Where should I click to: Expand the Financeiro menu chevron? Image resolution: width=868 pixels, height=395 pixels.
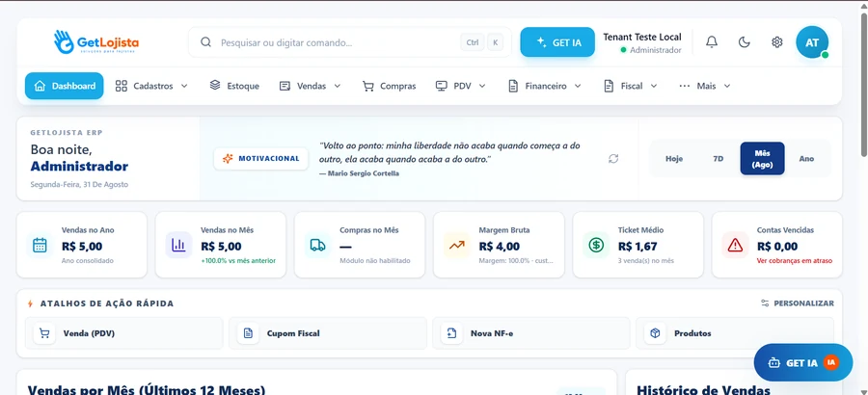point(578,86)
